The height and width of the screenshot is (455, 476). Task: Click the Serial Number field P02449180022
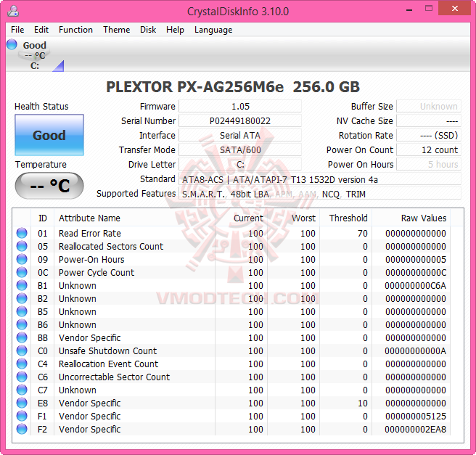240,120
